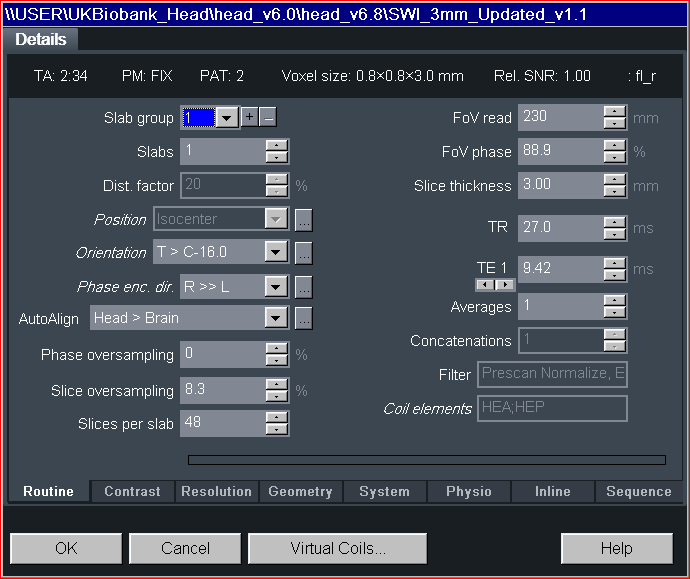The image size is (690, 579).
Task: Expand the AutoAlign Head > Brain dropdown
Action: (x=276, y=319)
